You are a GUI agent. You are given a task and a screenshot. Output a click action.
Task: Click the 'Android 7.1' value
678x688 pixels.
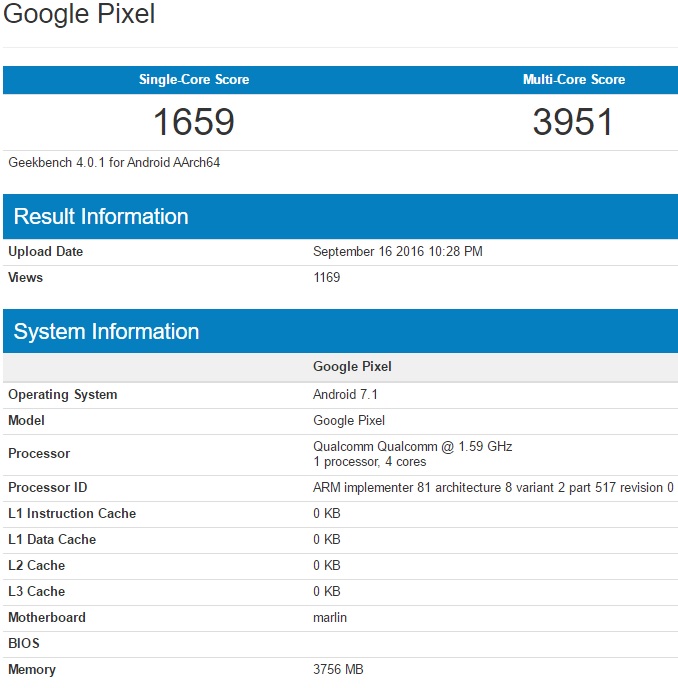pyautogui.click(x=345, y=394)
